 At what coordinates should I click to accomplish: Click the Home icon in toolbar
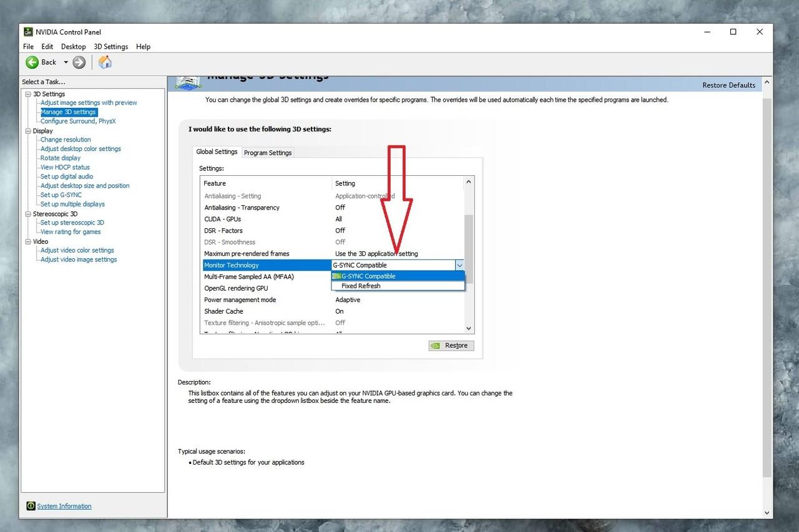point(105,62)
